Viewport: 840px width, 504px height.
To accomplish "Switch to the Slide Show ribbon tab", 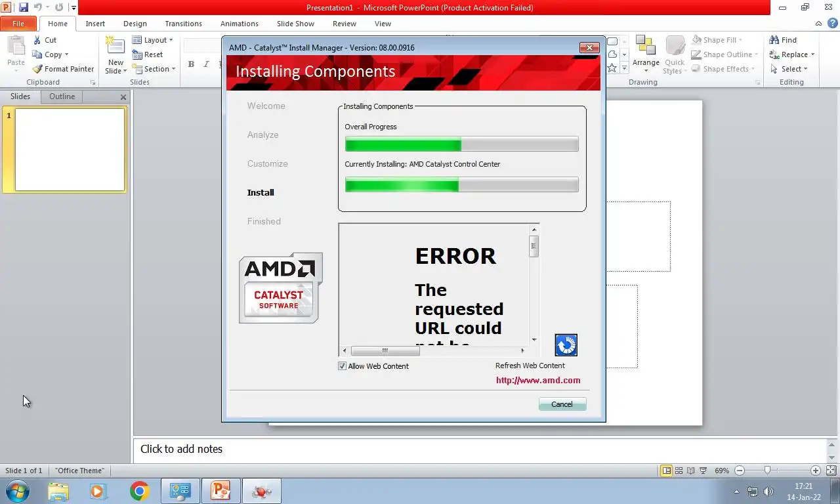I will [295, 24].
